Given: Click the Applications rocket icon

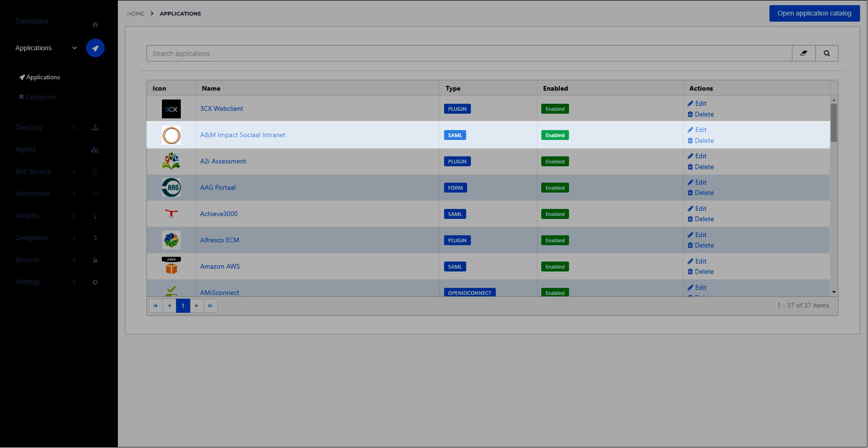Looking at the screenshot, I should [95, 48].
